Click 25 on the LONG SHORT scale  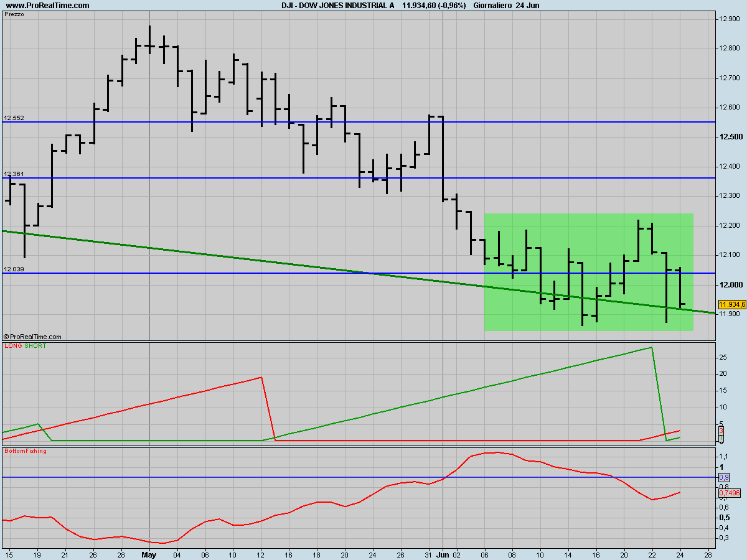(x=723, y=358)
